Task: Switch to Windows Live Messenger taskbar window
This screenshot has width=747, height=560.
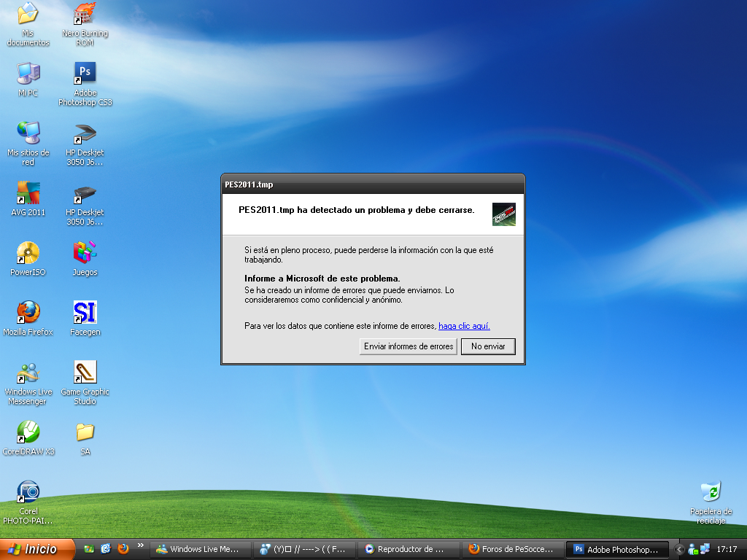Action: (201, 549)
